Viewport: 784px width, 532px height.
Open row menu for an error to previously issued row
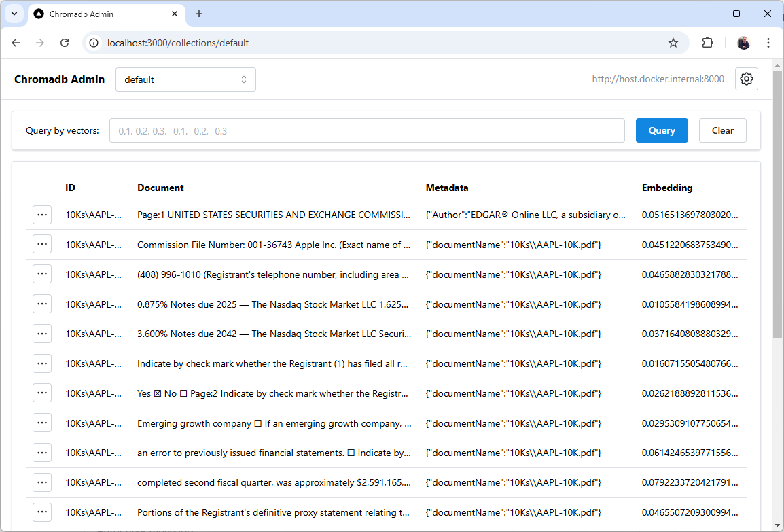point(42,453)
